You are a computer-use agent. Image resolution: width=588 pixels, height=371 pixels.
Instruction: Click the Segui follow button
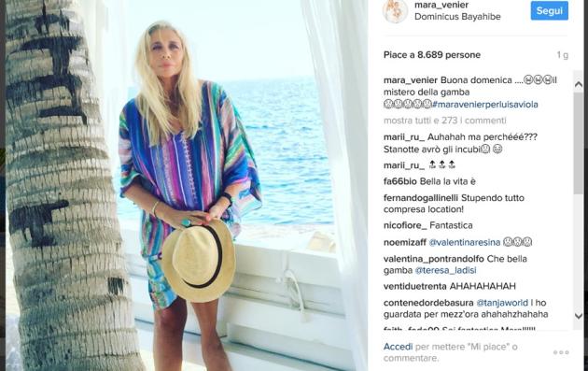[x=550, y=11]
